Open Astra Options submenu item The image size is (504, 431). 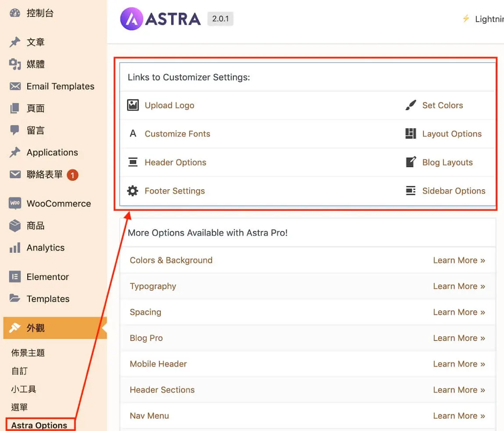click(39, 425)
